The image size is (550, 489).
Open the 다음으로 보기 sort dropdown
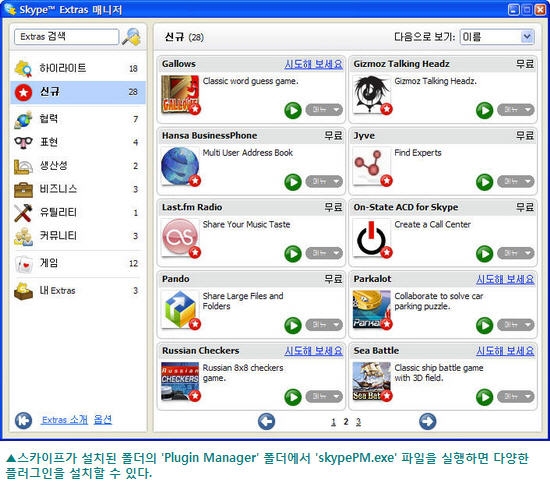coord(497,37)
